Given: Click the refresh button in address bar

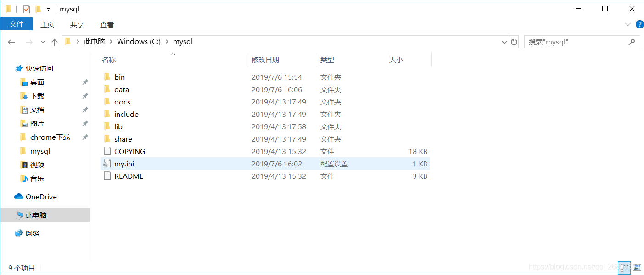Looking at the screenshot, I should click(514, 42).
